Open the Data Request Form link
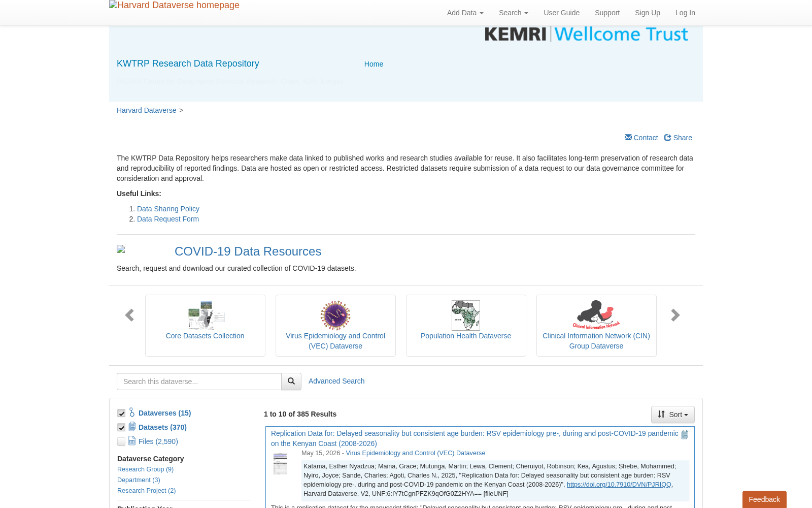 [x=168, y=219]
